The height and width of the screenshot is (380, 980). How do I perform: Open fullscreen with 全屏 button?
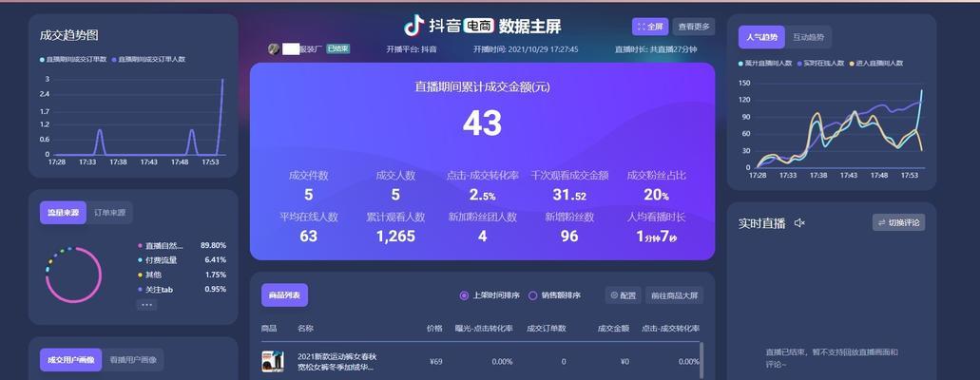[650, 27]
